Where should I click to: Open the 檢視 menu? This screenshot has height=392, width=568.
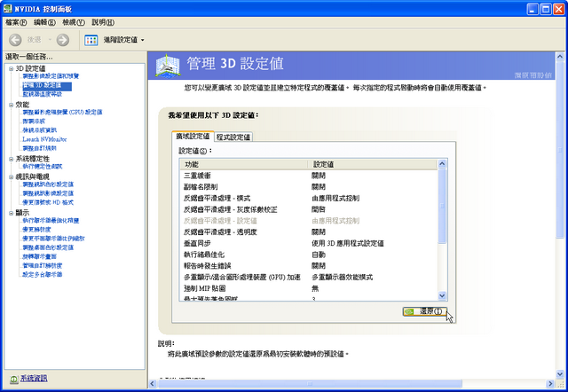point(74,22)
